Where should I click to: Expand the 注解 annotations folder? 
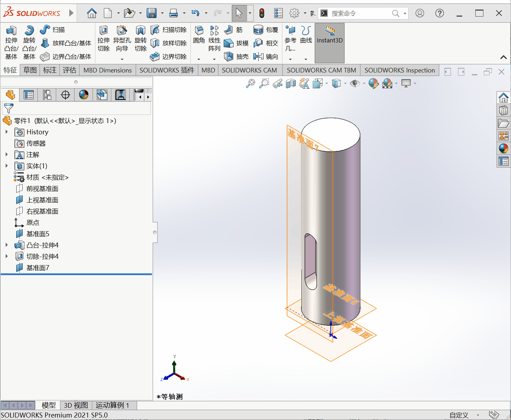tap(6, 154)
